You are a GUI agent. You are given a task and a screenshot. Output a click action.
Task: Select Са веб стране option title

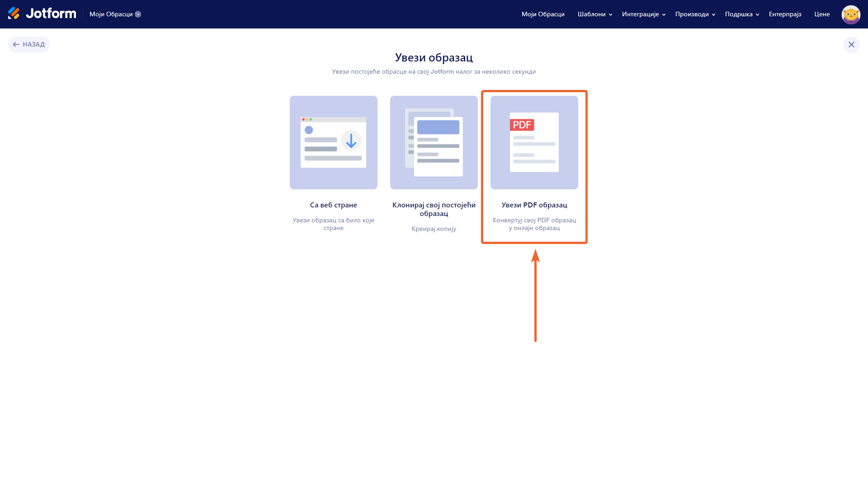tap(333, 205)
